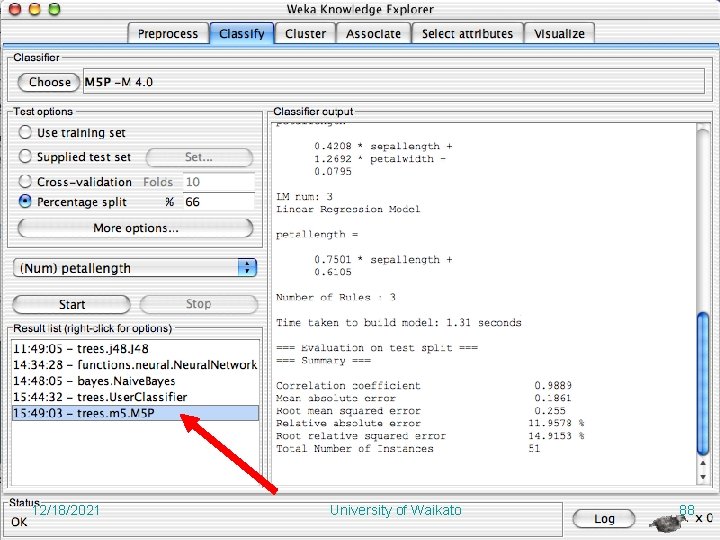The image size is (720, 540).
Task: Click Total Number of Instances line
Action: 408,448
